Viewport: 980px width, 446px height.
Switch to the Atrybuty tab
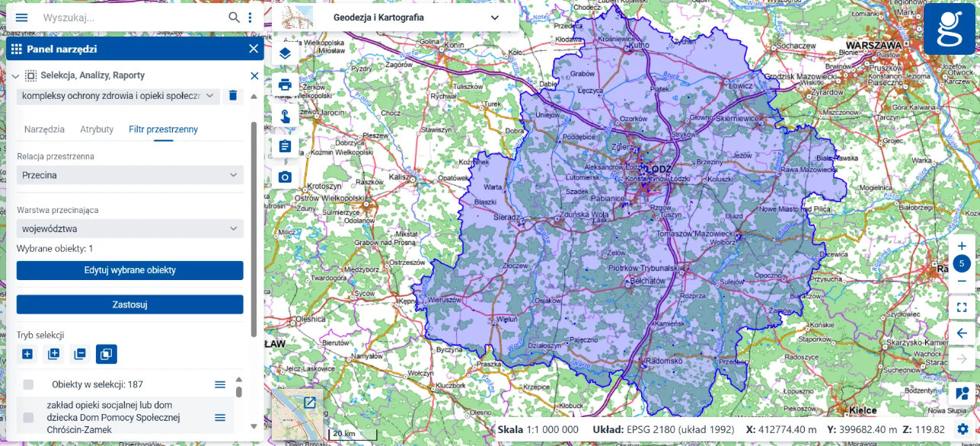point(97,129)
